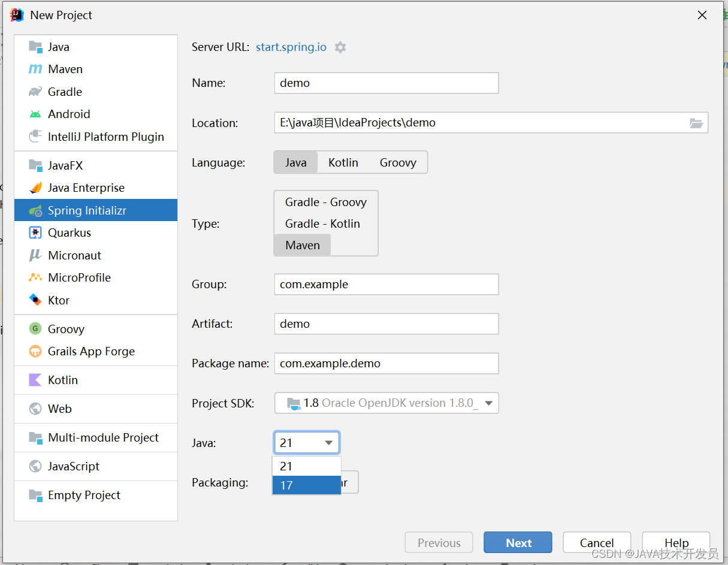The height and width of the screenshot is (565, 728).
Task: Choose Maven project type
Action: pos(303,245)
